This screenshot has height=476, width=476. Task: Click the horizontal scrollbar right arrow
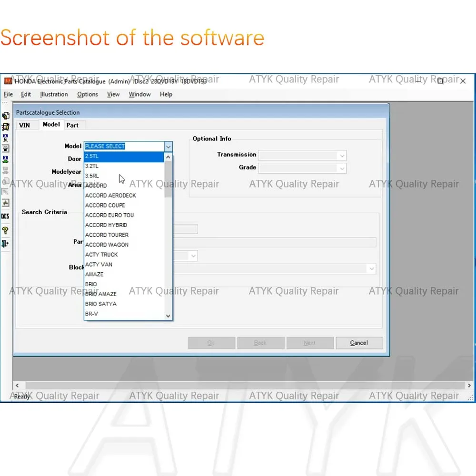469,386
